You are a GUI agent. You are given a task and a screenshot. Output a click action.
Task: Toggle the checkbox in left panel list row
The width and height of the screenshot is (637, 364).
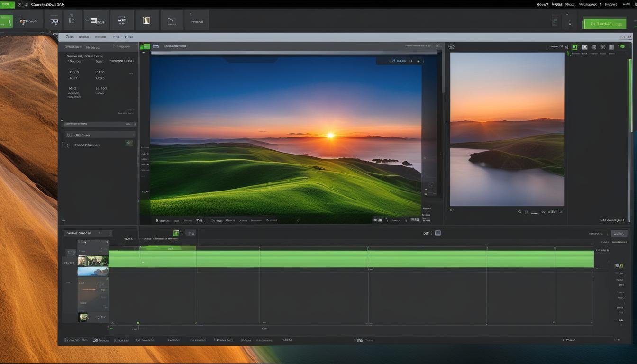pos(68,135)
